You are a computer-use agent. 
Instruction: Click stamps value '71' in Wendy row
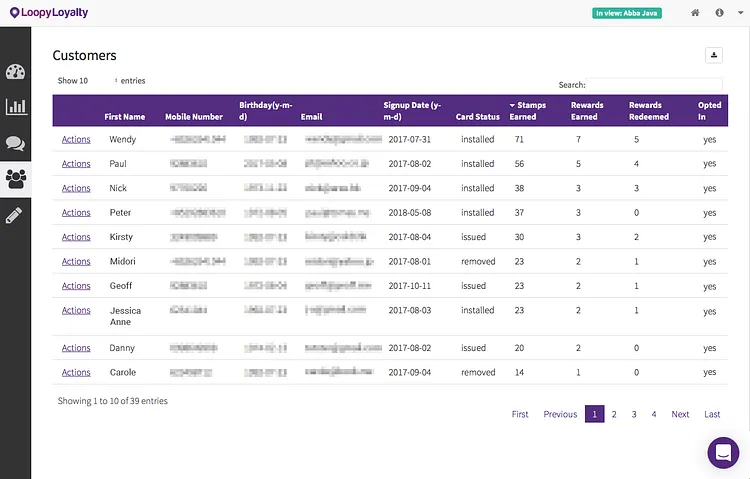pyautogui.click(x=519, y=139)
